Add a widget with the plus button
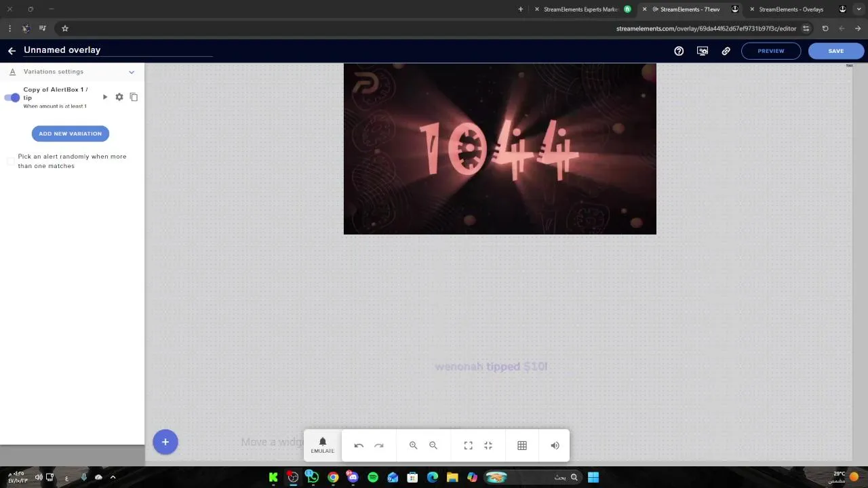Viewport: 868px width, 488px height. coord(165,442)
